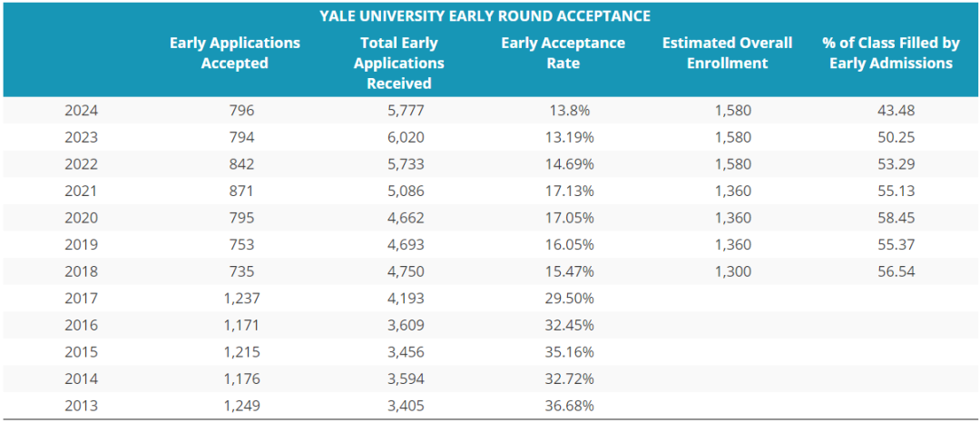Click the Yale University Early Round Acceptance title

[x=485, y=16]
